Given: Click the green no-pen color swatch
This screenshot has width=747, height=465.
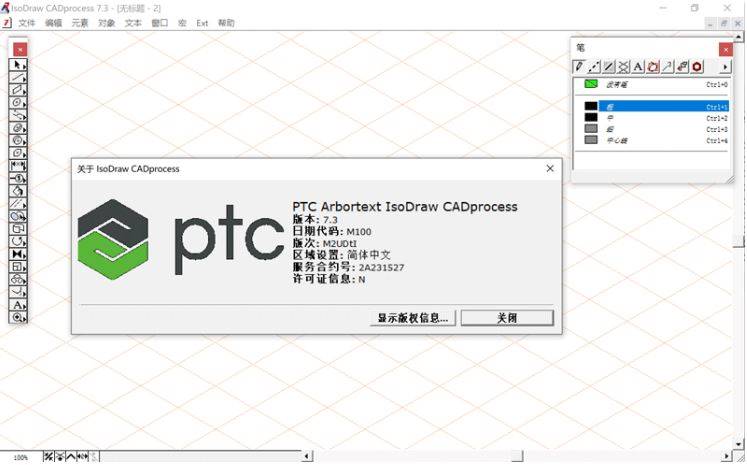Looking at the screenshot, I should (591, 84).
